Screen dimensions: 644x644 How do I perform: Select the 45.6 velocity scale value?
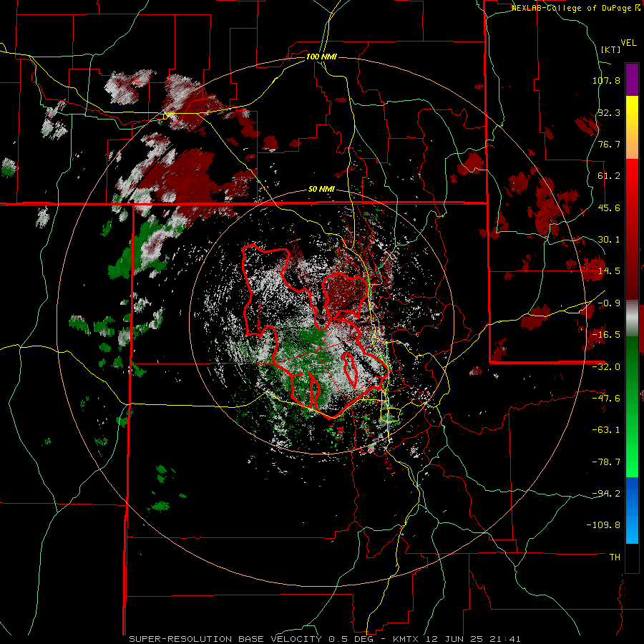[609, 208]
